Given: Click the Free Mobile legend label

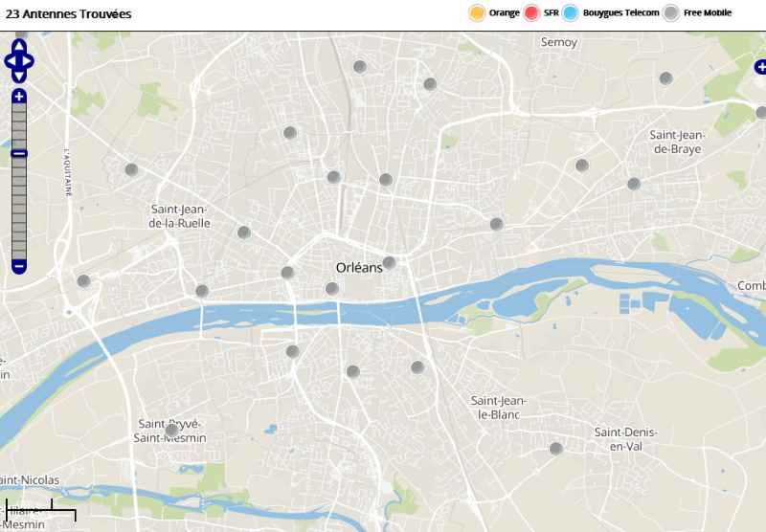Looking at the screenshot, I should click(708, 13).
